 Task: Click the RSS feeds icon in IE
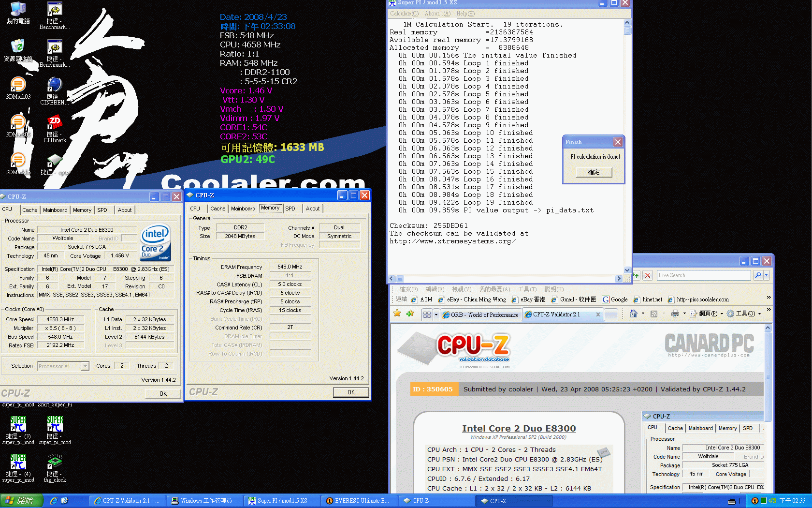tap(654, 314)
